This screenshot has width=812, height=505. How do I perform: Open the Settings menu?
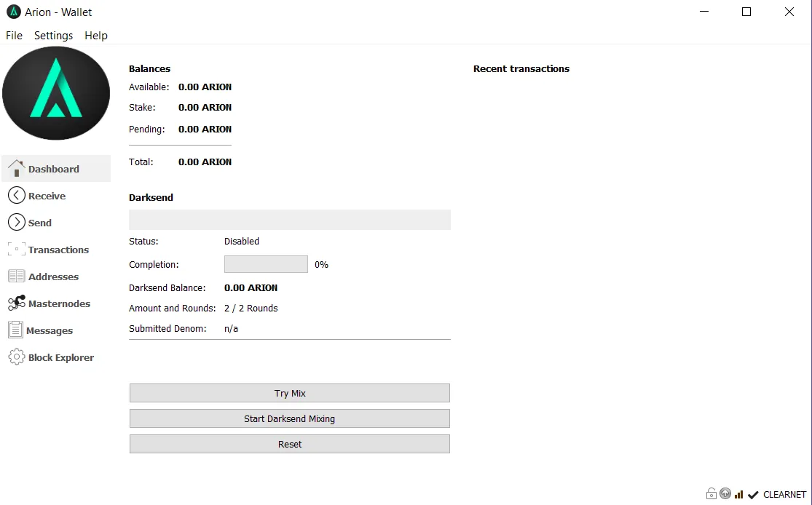tap(53, 35)
